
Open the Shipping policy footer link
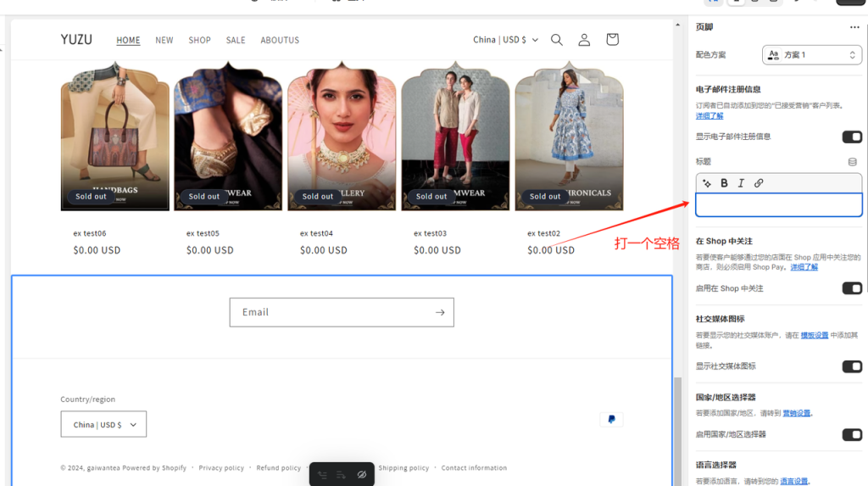[403, 468]
